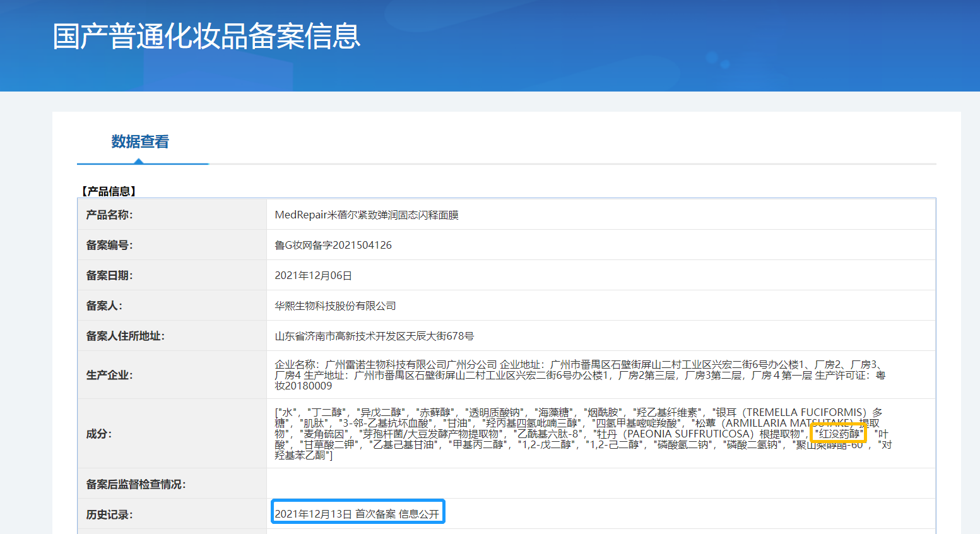Select registrant 华熙生物科技股份有限公司
The height and width of the screenshot is (534, 980).
pyautogui.click(x=335, y=306)
